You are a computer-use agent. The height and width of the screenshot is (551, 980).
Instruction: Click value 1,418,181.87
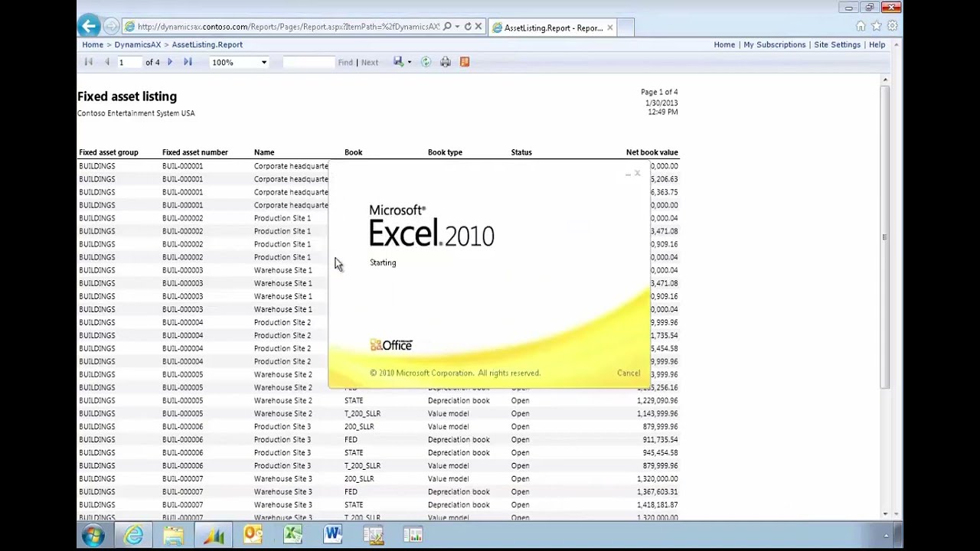tap(657, 504)
